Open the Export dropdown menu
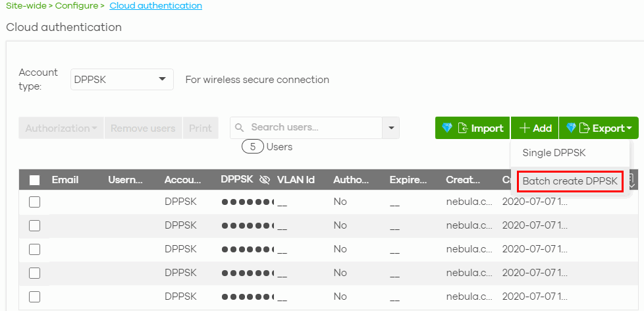 coord(599,128)
